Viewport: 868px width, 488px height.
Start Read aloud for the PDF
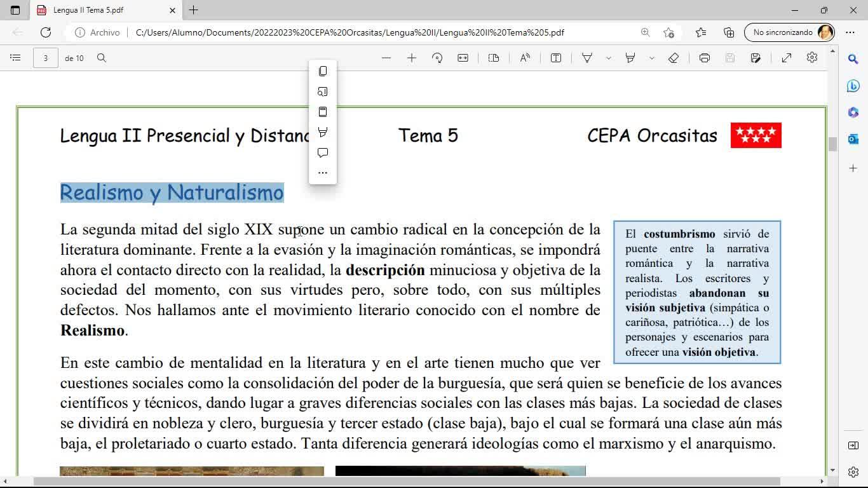(525, 58)
